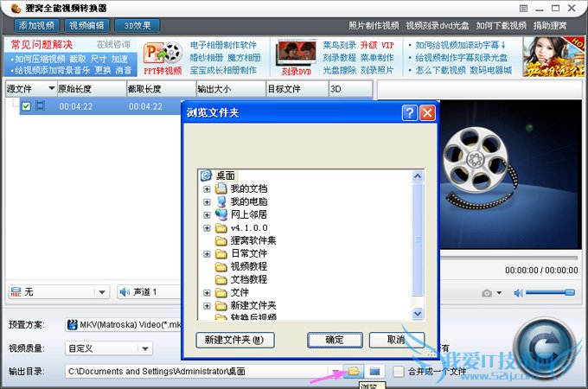Screen dimensions: 588x389
Task: Expand the 网上邻居 tree node
Action: 207,214
